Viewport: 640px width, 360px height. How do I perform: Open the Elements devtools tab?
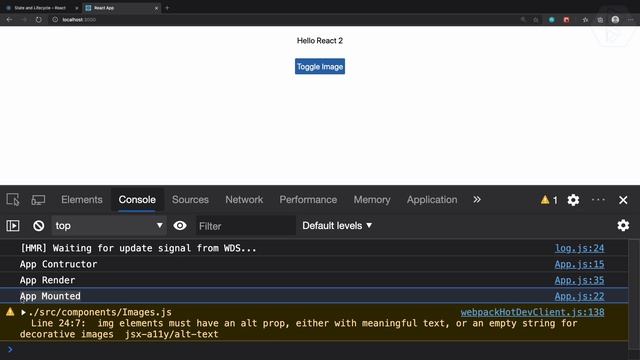click(x=82, y=200)
